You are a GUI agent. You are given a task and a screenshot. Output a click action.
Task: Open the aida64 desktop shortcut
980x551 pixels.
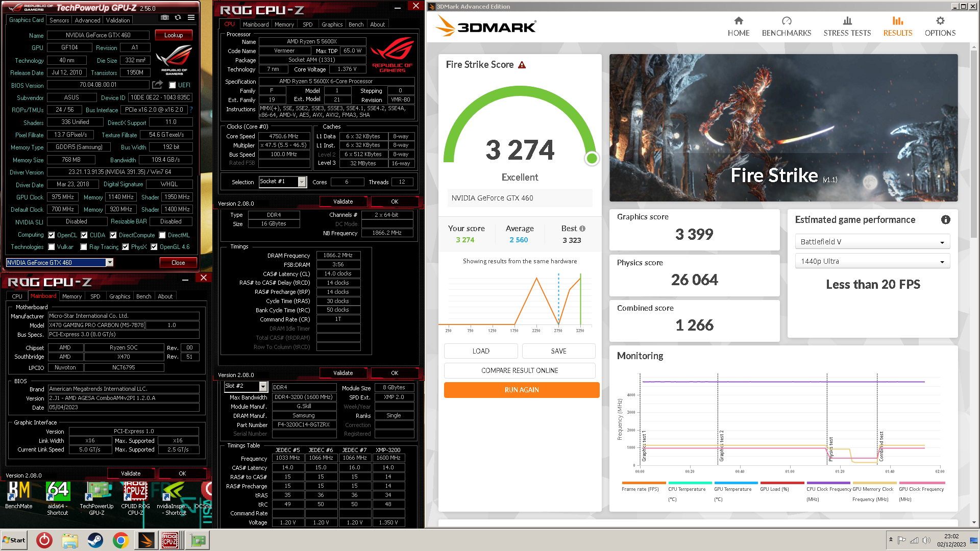tap(57, 498)
